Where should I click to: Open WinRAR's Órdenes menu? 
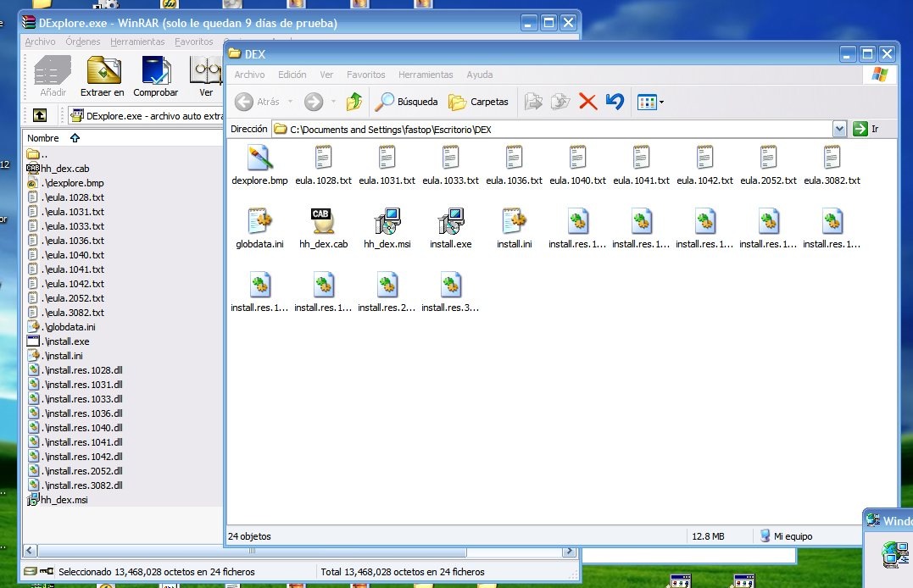83,42
